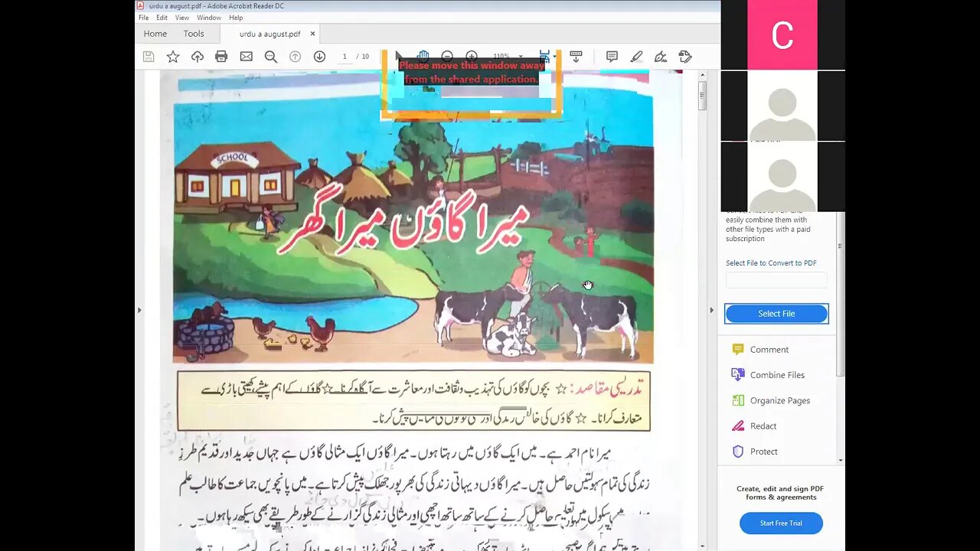The image size is (980, 551).
Task: Click the Organize Pages icon
Action: click(x=738, y=400)
